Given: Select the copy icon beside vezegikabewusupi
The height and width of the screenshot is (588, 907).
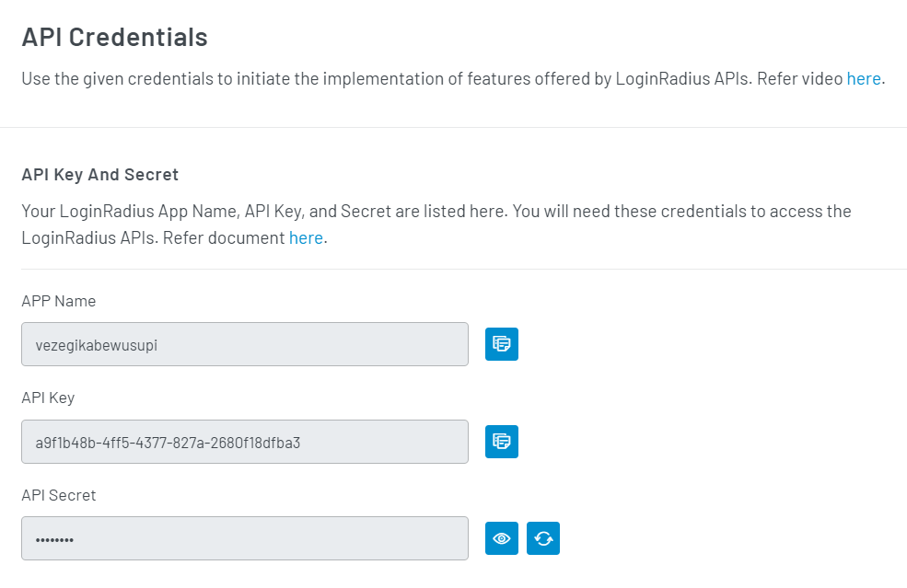Looking at the screenshot, I should (501, 343).
